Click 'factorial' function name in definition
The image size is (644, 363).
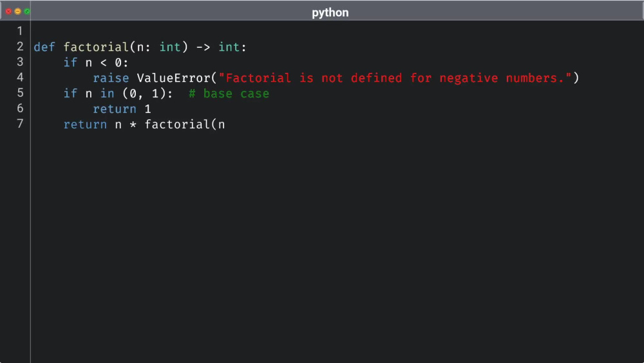click(96, 47)
